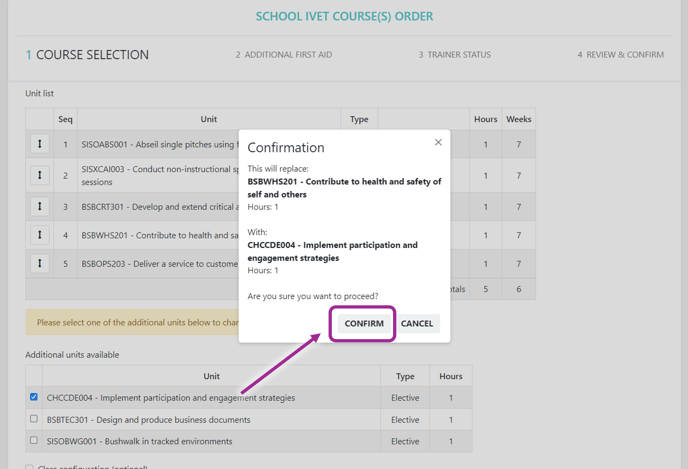Uncheck the CHCCDE004 additional unit checkbox
The image size is (688, 469).
(34, 397)
